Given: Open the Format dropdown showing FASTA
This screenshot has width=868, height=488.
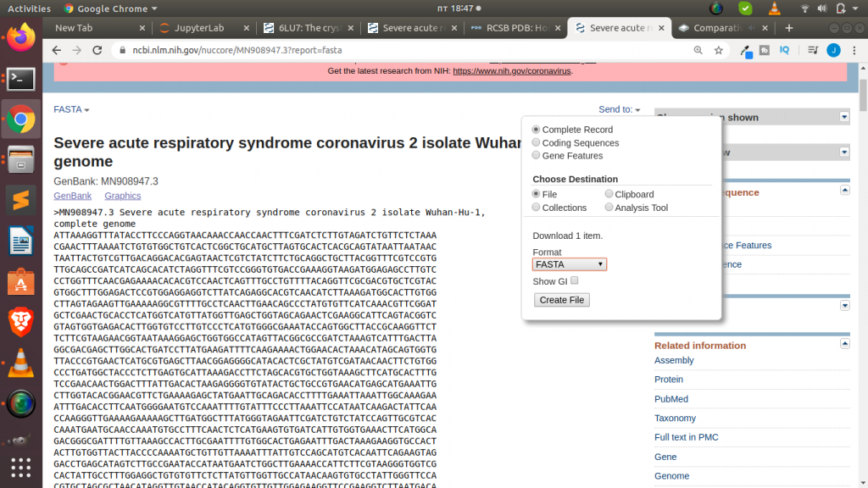Looking at the screenshot, I should pos(569,263).
